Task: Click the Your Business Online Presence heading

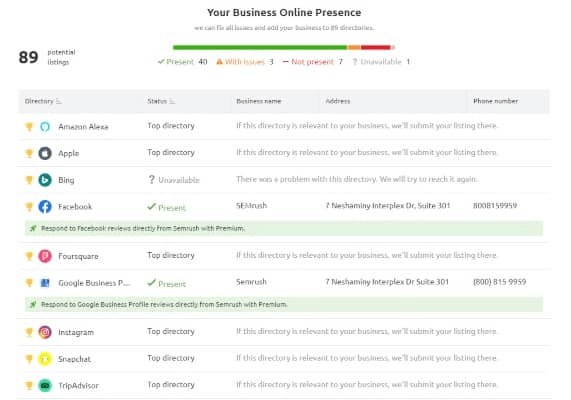Action: (x=284, y=12)
